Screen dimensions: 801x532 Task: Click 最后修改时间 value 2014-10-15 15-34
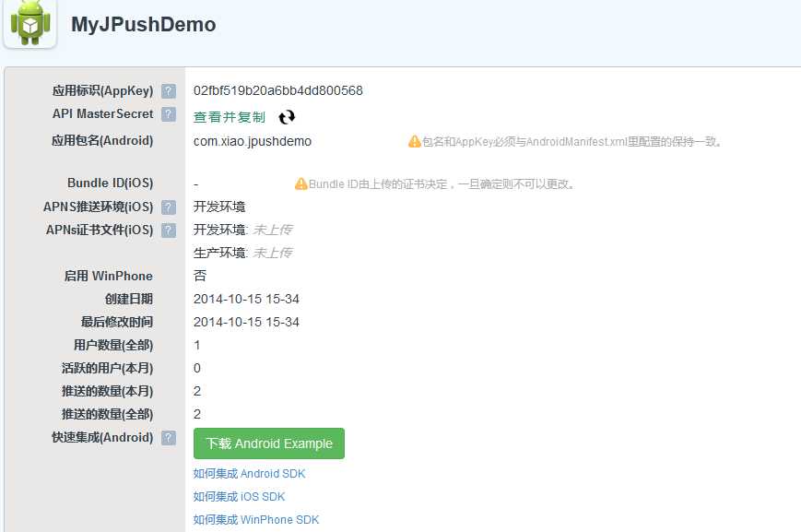(246, 322)
